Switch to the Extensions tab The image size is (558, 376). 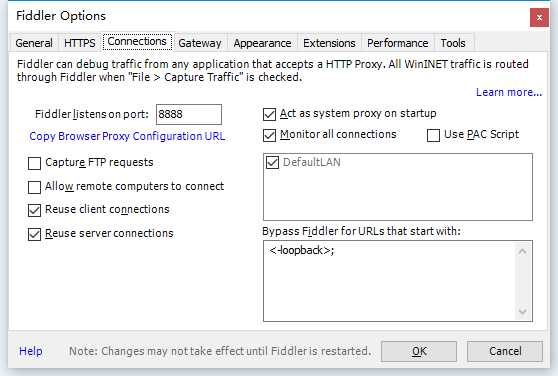(329, 43)
